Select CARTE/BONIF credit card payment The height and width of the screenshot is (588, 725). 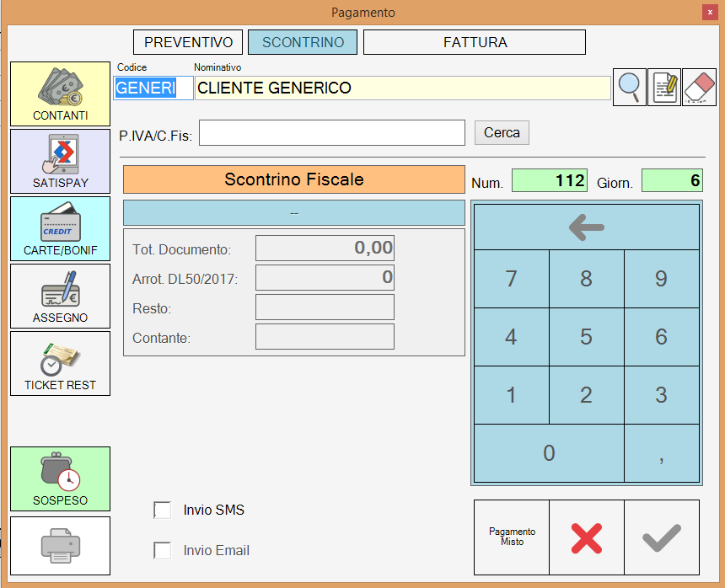pyautogui.click(x=60, y=228)
